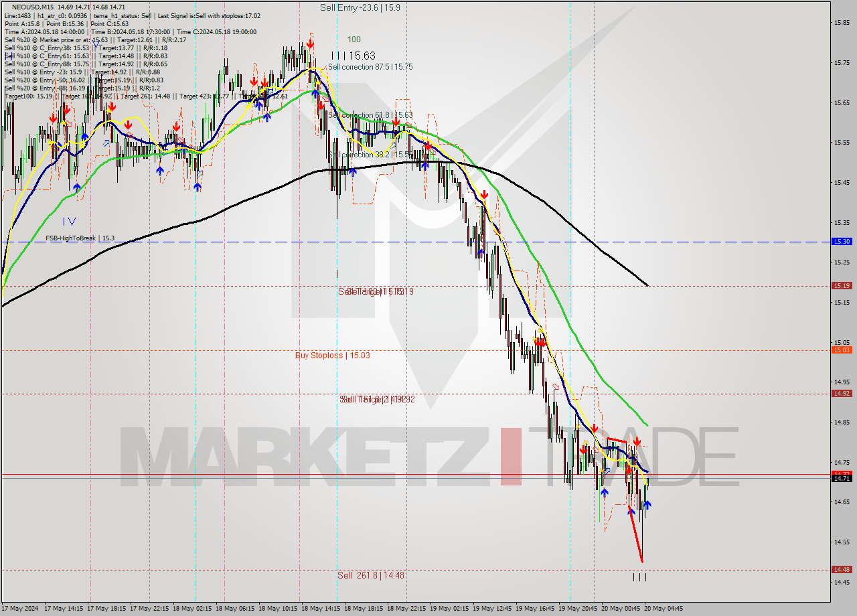
Task: Click the 15.45 price axis tick
Action: (x=842, y=182)
